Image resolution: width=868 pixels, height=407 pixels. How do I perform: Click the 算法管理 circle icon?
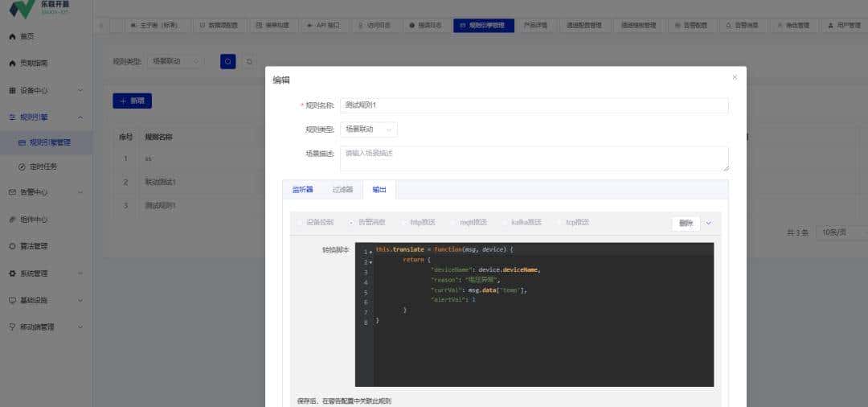pos(12,246)
